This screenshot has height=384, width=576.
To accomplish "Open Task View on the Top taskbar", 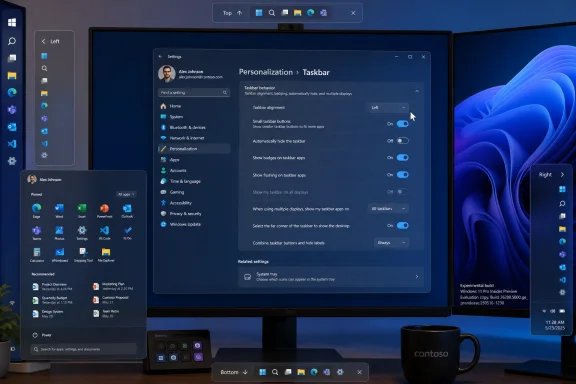I will click(x=285, y=13).
